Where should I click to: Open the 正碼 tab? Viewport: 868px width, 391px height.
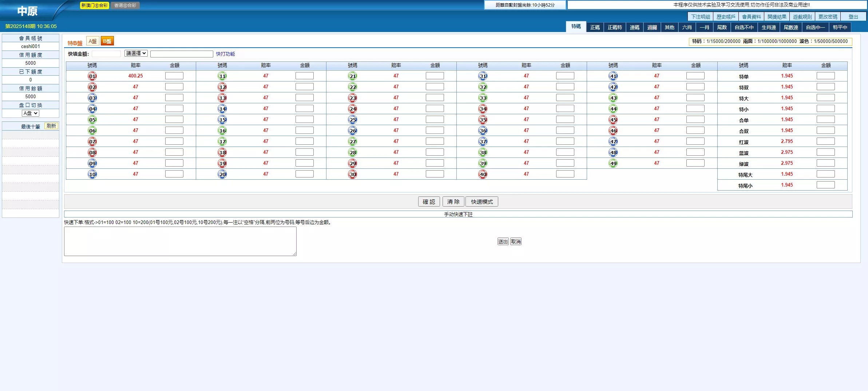point(595,27)
